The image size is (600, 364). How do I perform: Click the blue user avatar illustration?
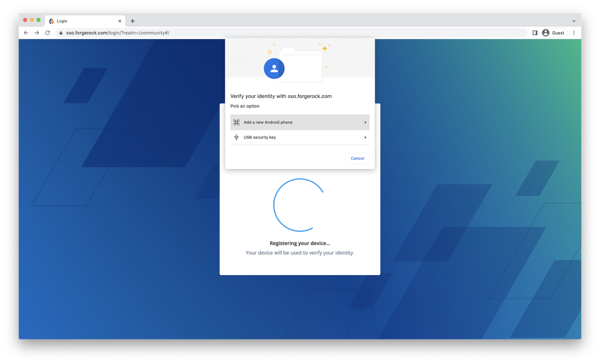point(274,69)
